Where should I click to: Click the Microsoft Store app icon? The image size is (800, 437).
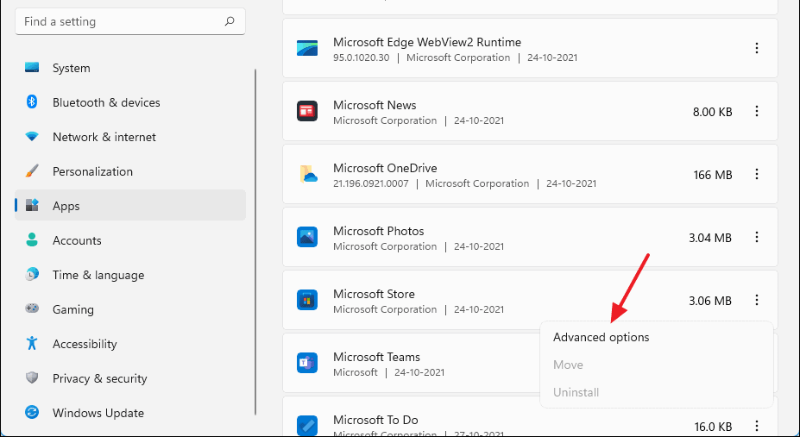(307, 300)
